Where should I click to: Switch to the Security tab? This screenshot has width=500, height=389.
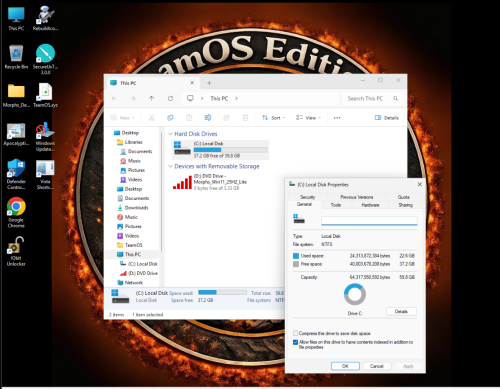[x=307, y=197]
